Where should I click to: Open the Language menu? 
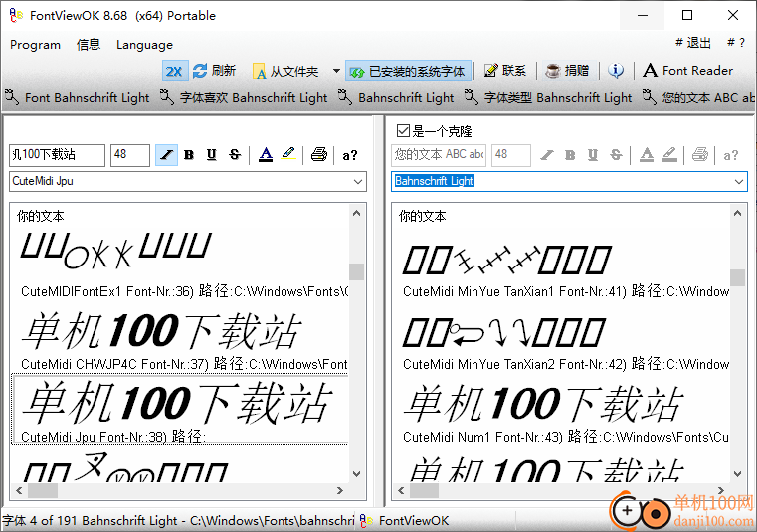click(144, 45)
